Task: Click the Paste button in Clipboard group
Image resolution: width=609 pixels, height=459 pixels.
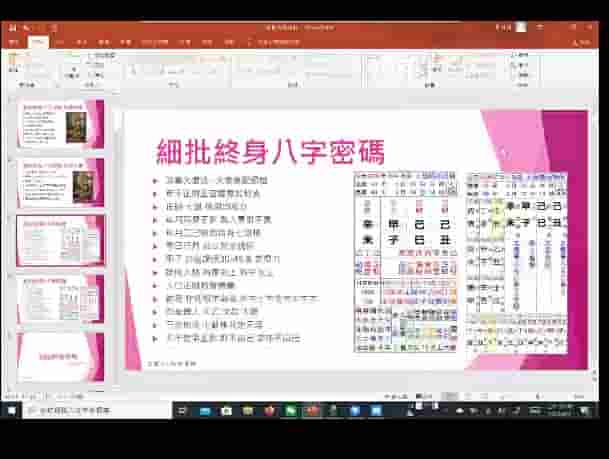Action: click(x=14, y=64)
